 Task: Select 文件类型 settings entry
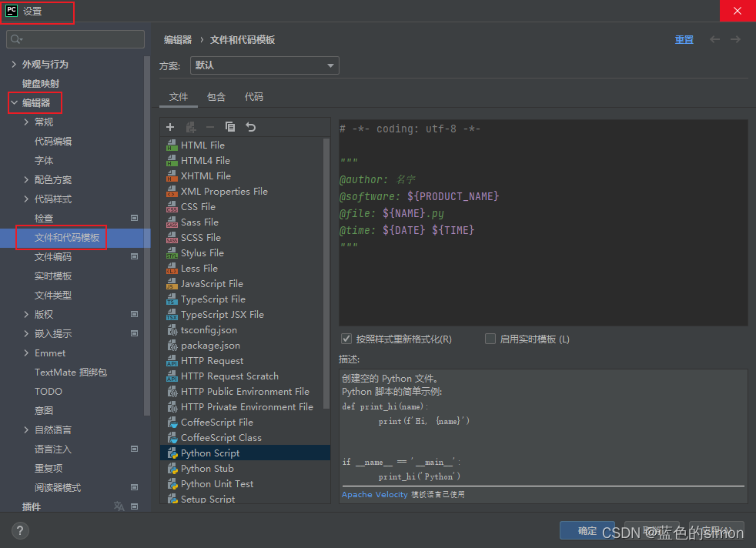coord(53,296)
